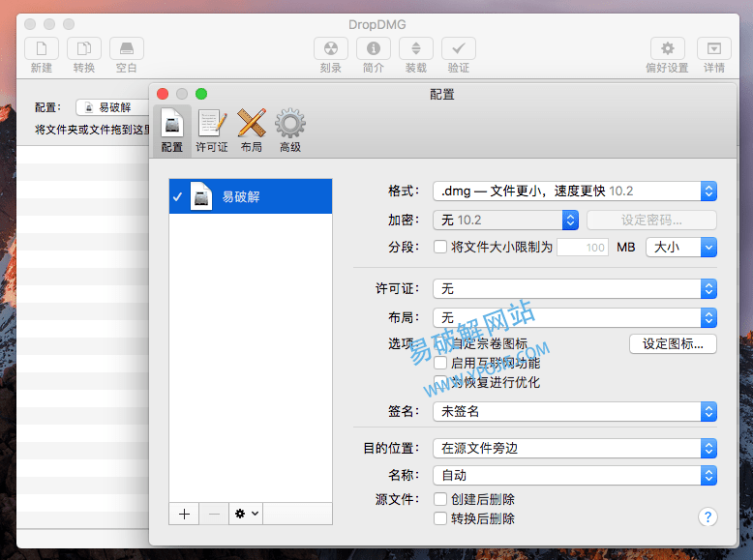Switch to the 布局 (Layout) tab
The width and height of the screenshot is (753, 560).
tap(252, 131)
